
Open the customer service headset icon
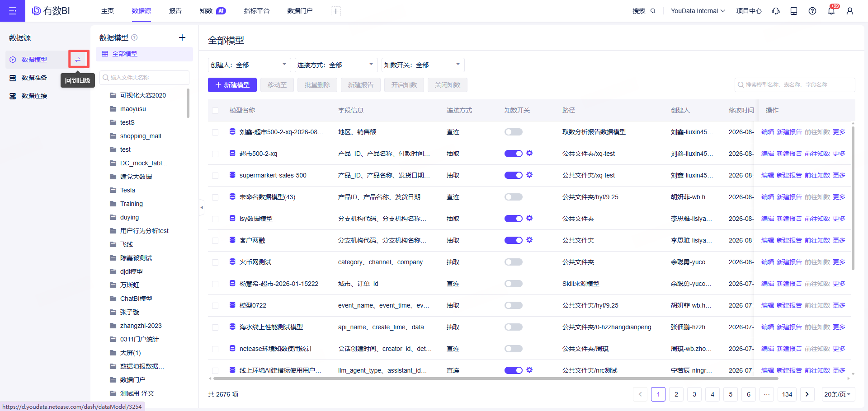[x=776, y=11]
